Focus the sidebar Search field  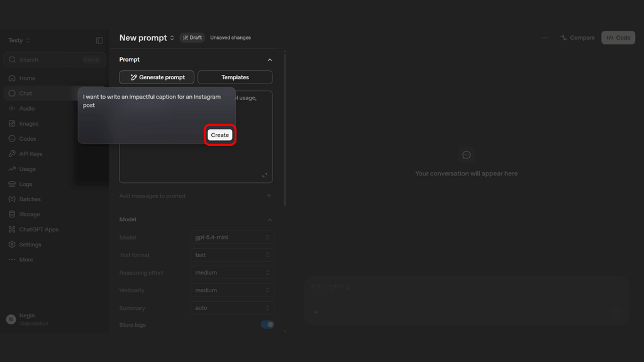pyautogui.click(x=54, y=60)
